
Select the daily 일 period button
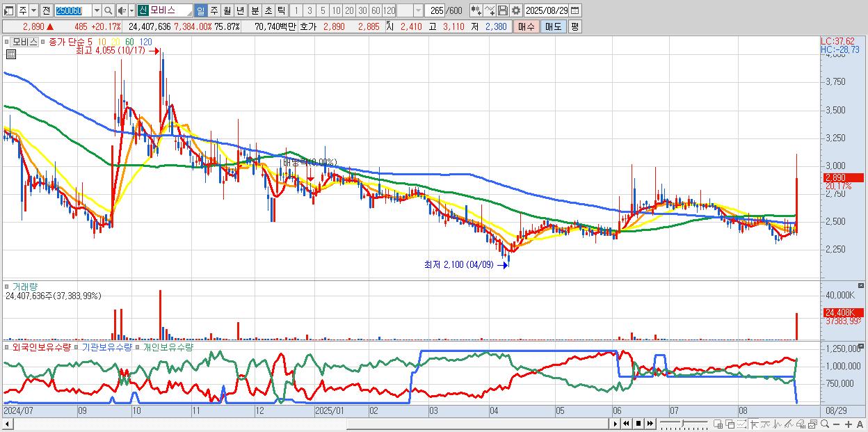[200, 10]
